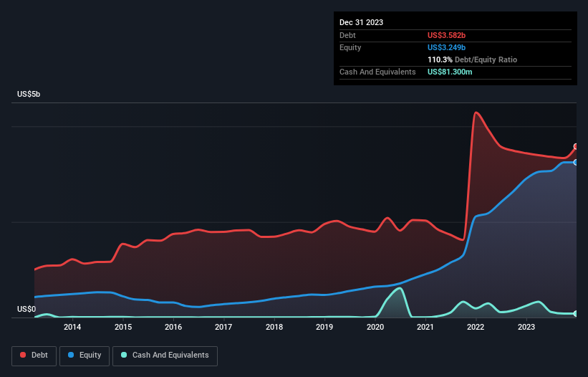The height and width of the screenshot is (377, 588).
Task: Click the Debt peak at 2022
Action: pos(476,113)
